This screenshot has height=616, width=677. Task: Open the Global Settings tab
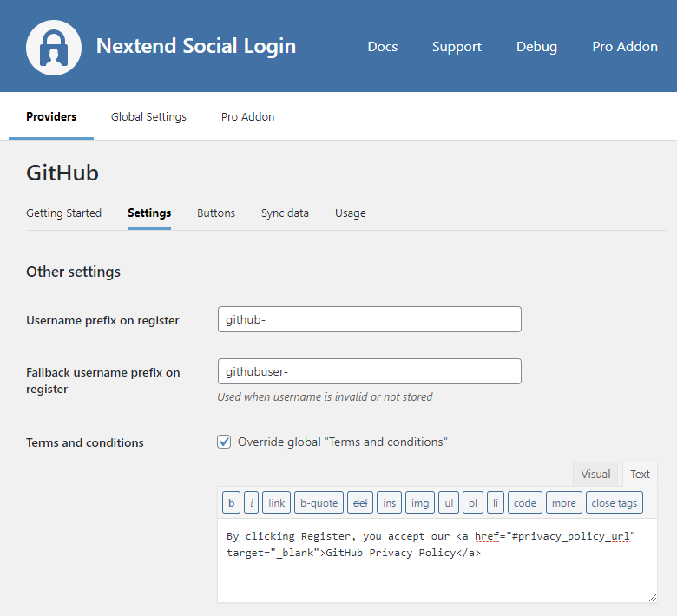[148, 116]
